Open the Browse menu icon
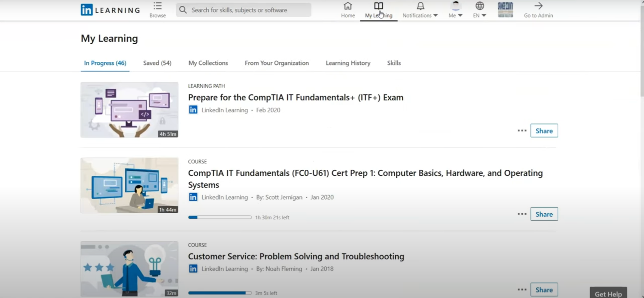Image resolution: width=644 pixels, height=298 pixels. coord(158,6)
